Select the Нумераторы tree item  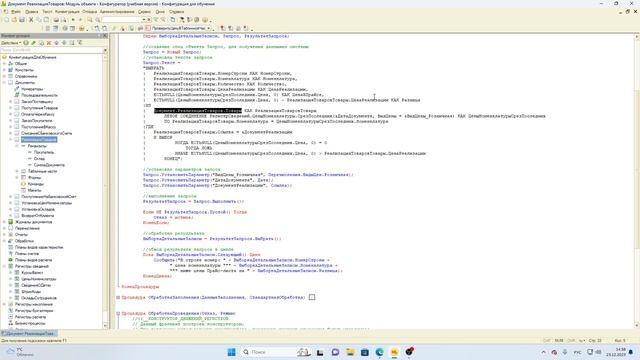pos(32,89)
